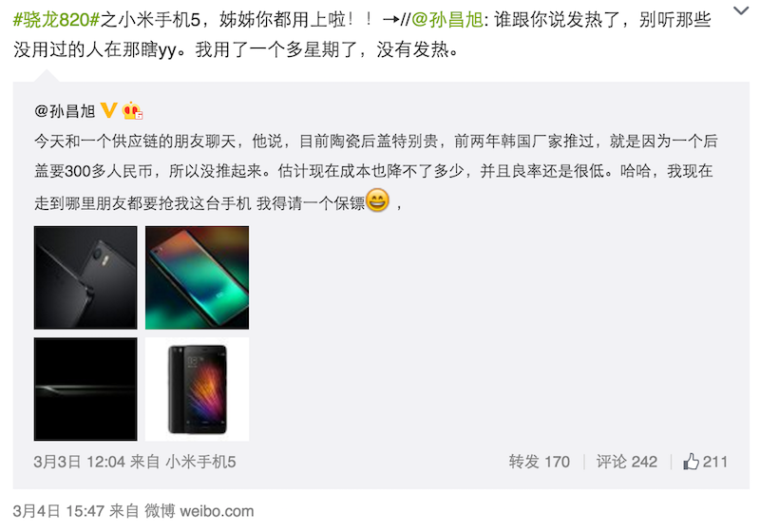760x532 pixels.
Task: Open the front-view phone on white photo
Action: [198, 389]
